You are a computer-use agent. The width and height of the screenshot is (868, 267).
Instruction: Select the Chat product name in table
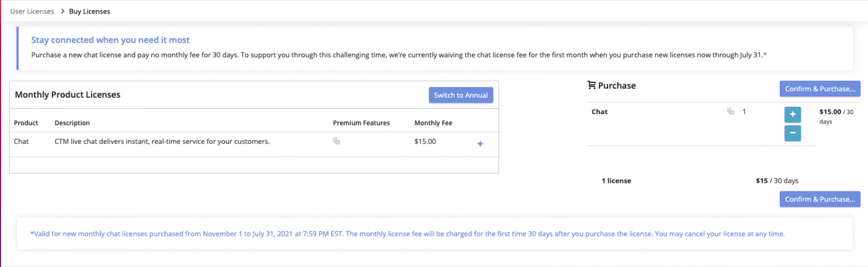point(21,142)
